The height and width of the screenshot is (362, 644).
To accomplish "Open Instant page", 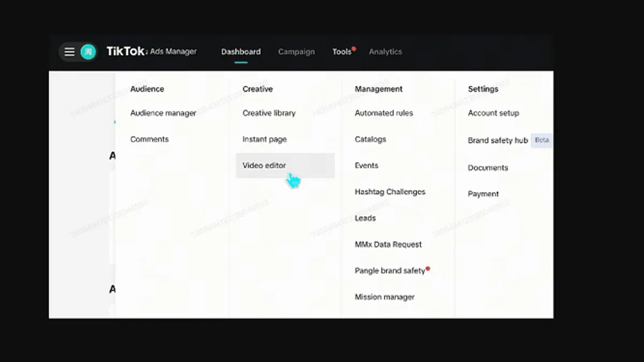I will [x=265, y=139].
